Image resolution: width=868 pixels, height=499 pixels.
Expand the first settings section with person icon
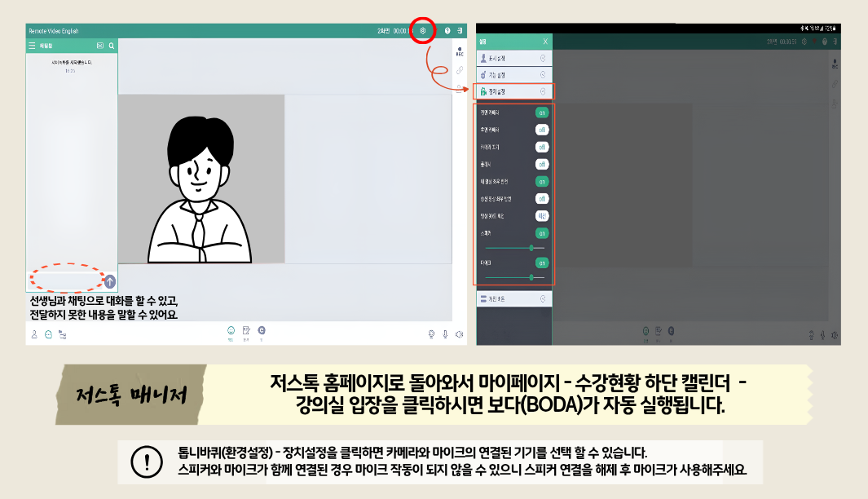[513, 59]
